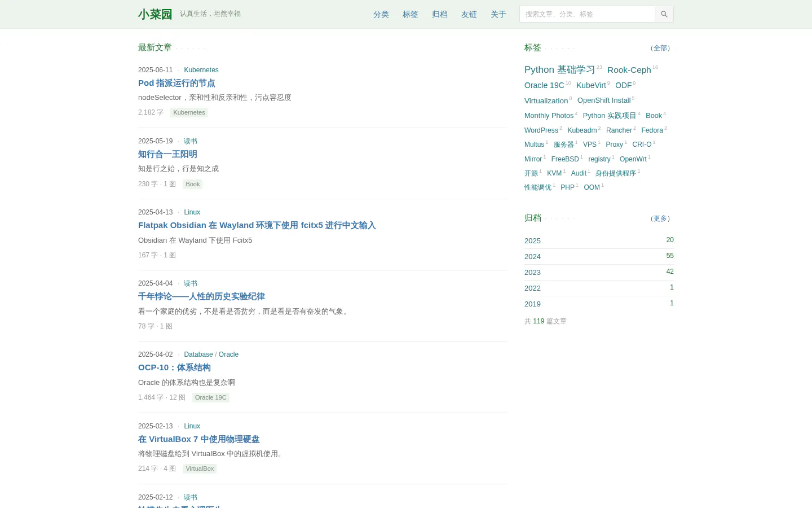812x508 pixels.
Task: Select the Rook-Ceph tag
Action: (x=629, y=70)
